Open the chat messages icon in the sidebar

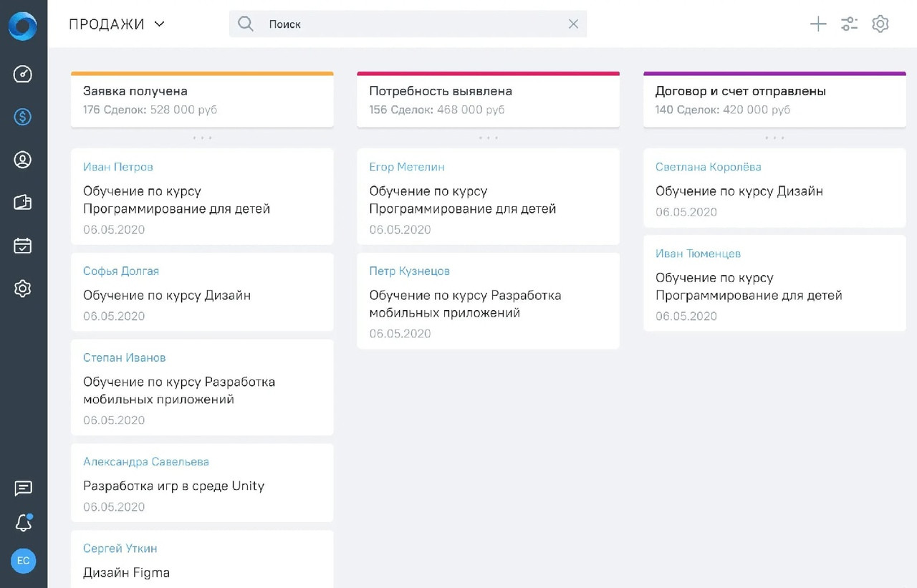tap(23, 488)
